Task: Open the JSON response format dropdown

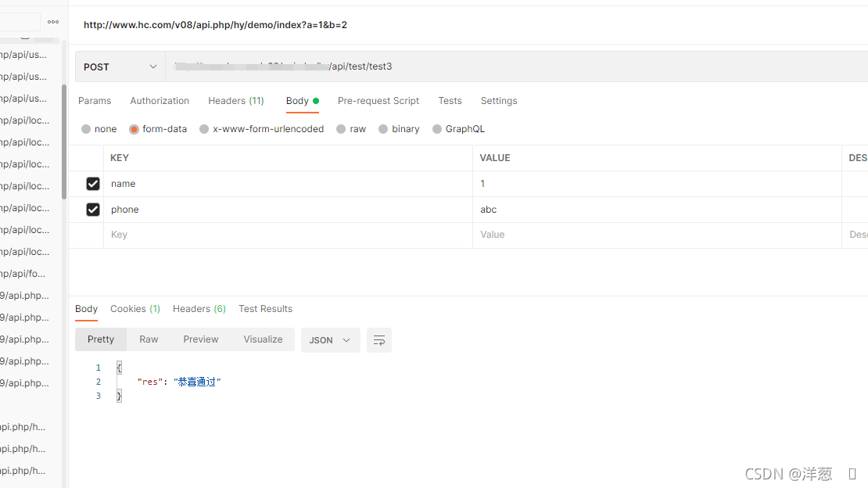Action: tap(331, 340)
